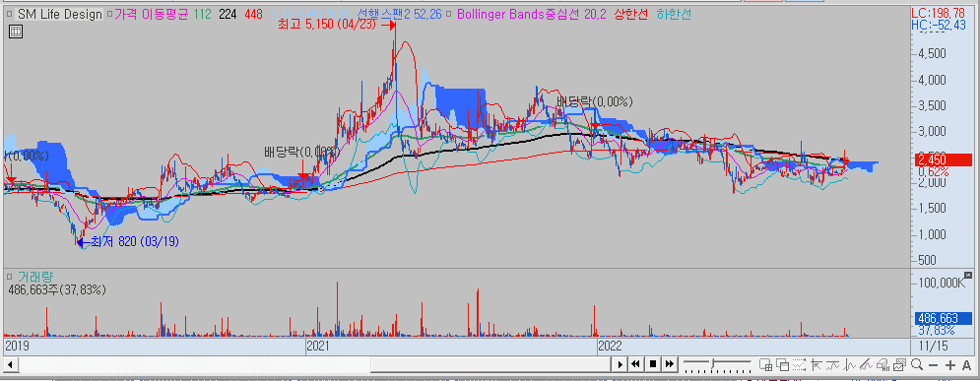The image size is (980, 381).
Task: Click the vertical line price chart icon
Action: pyautogui.click(x=849, y=364)
